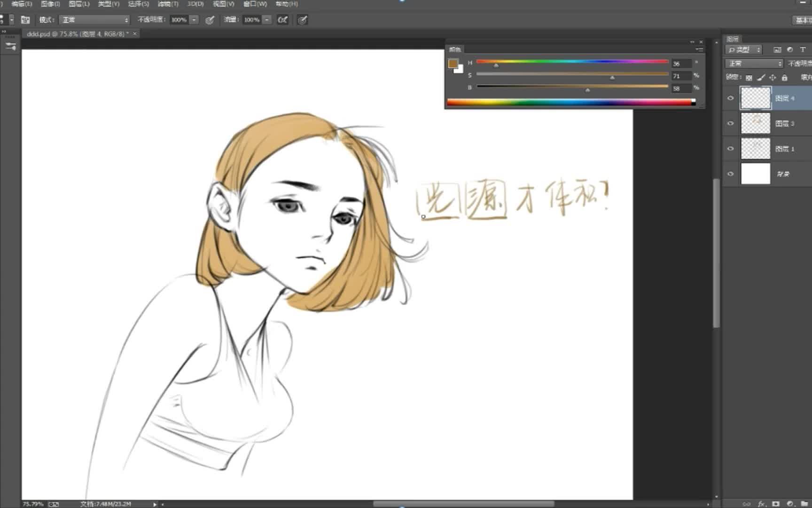Select the lock transparent pixels icon
The height and width of the screenshot is (508, 812).
tap(749, 78)
